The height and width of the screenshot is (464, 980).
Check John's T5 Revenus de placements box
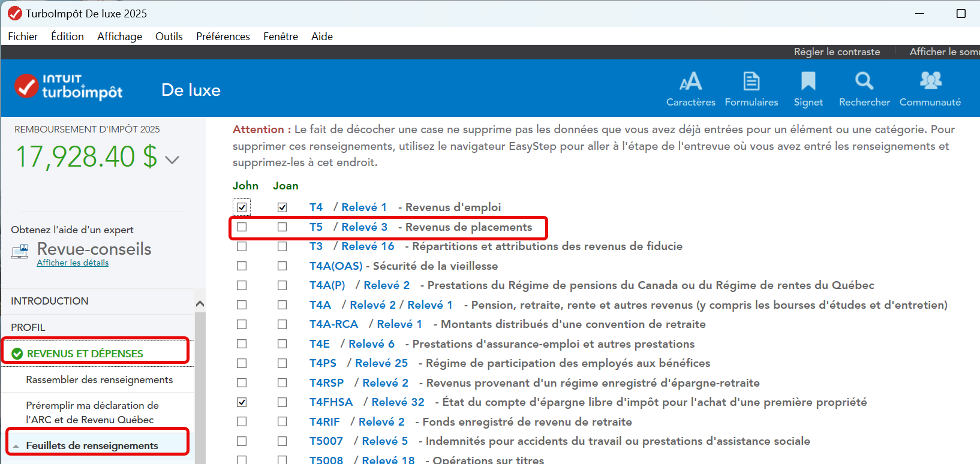242,227
